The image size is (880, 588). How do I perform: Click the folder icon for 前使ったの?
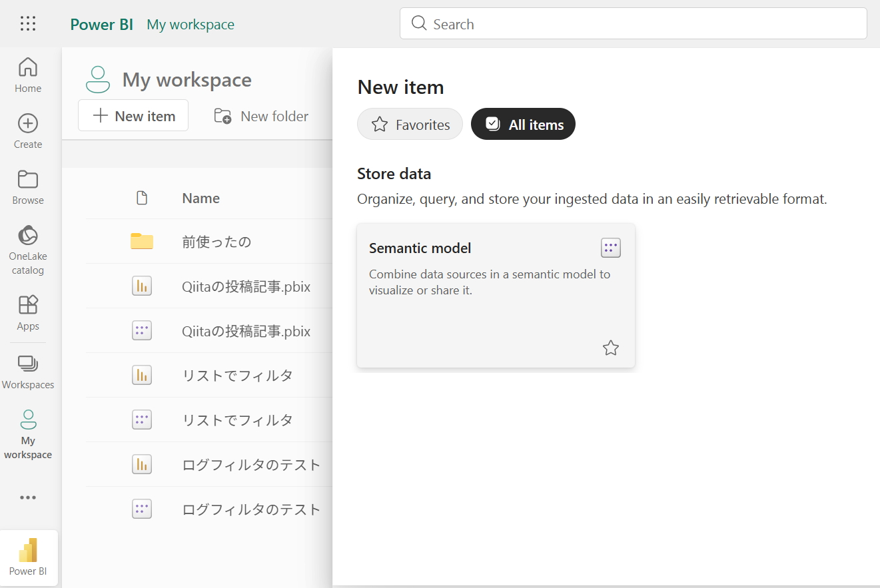(x=142, y=241)
